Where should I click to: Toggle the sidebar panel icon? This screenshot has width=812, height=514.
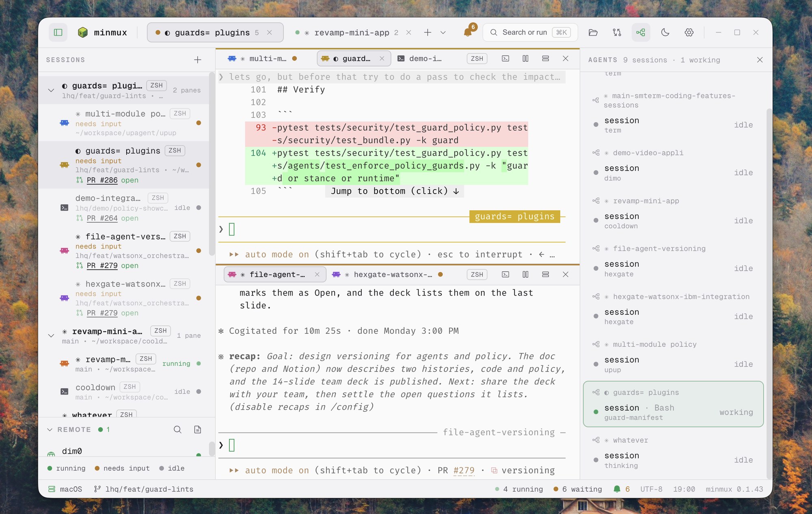[x=58, y=32]
